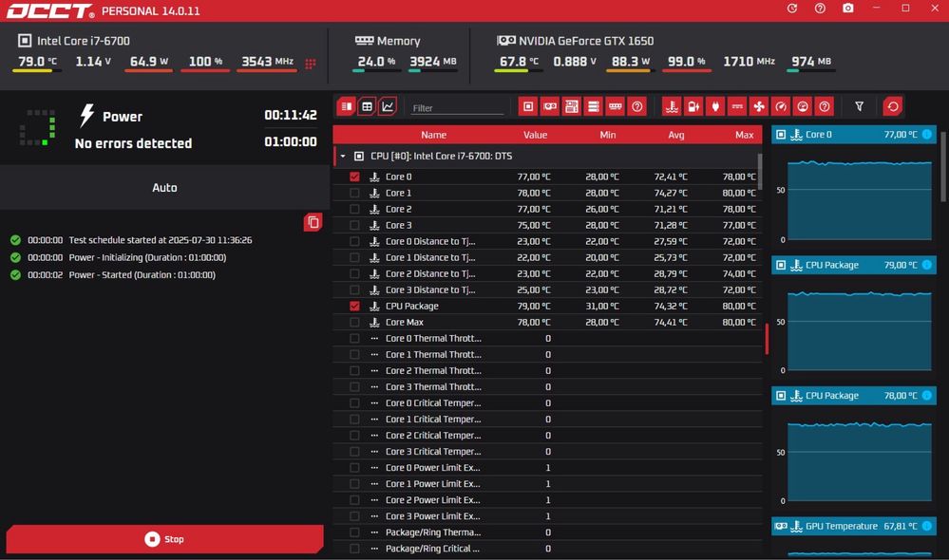Select the Package/Ring Thermal row name

pyautogui.click(x=433, y=532)
